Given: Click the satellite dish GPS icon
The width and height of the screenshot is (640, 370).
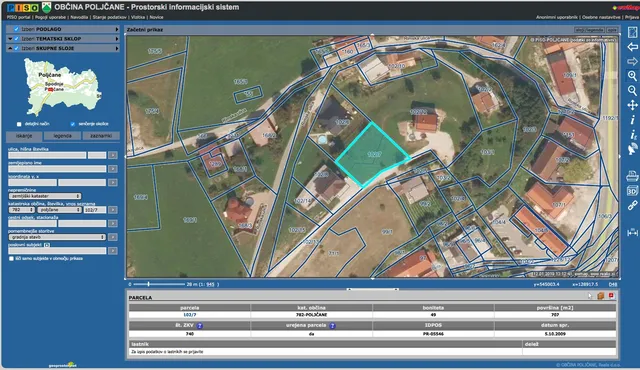Looking at the screenshot, I should coord(632,148).
